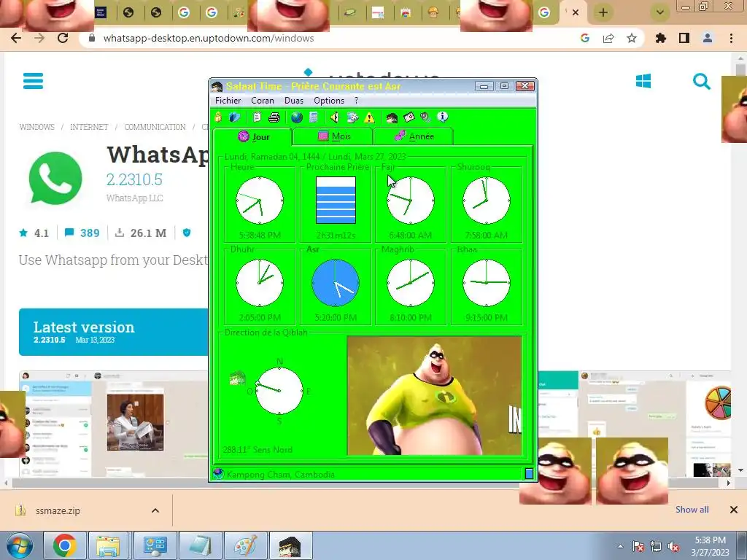This screenshot has height=560, width=747.
Task: Click the speaker adhan icon in Salaat Time toolbar
Action: tap(334, 117)
